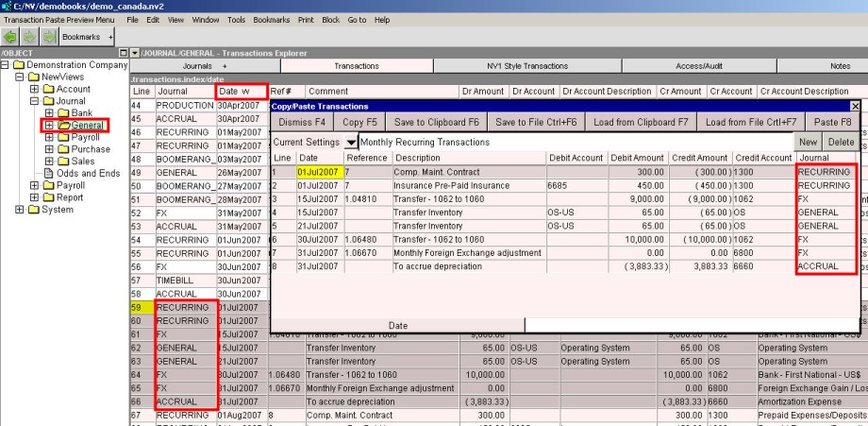Open the dropdown arrow before JOURNAL/GENERAL title
The height and width of the screenshot is (426, 868).
tap(134, 52)
